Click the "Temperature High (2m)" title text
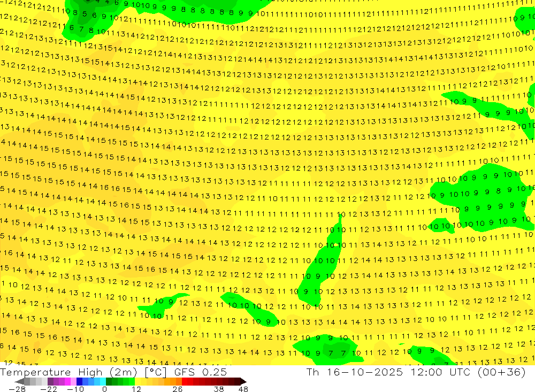This screenshot has width=535, height=392. pos(68,372)
